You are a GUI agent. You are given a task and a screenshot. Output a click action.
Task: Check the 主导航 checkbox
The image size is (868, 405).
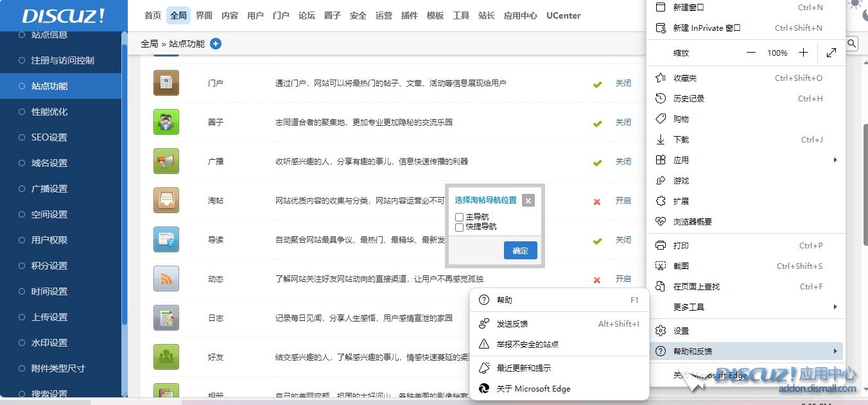460,218
